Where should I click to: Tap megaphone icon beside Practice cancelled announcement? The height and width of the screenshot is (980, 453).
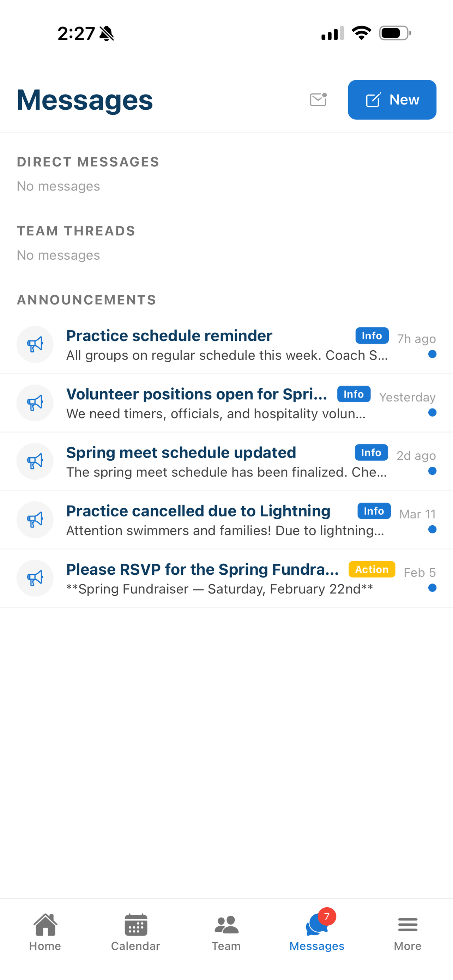35,520
